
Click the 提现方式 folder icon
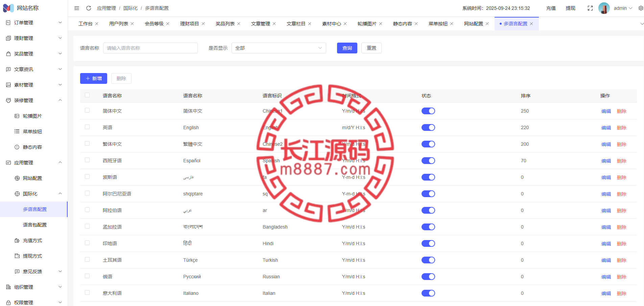coord(17,256)
